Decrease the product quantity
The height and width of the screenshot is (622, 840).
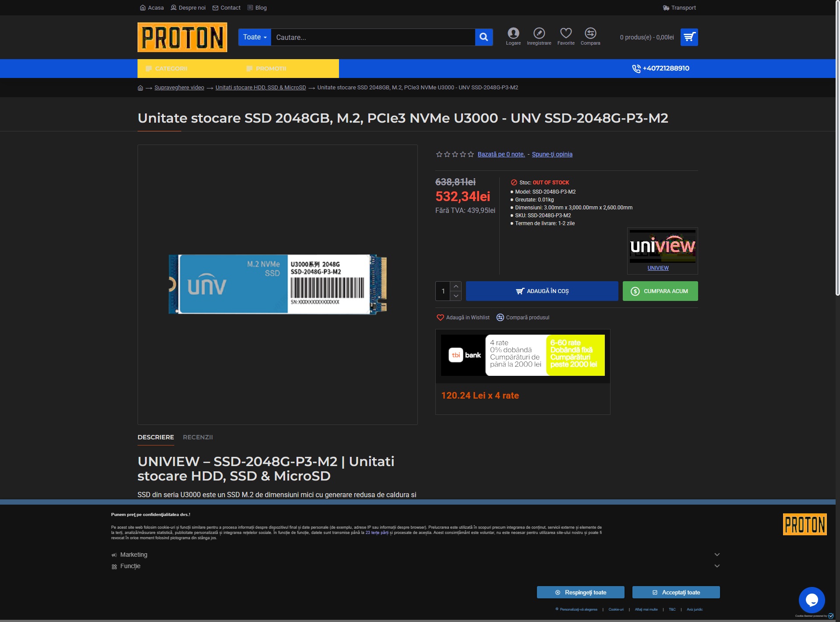click(x=456, y=296)
